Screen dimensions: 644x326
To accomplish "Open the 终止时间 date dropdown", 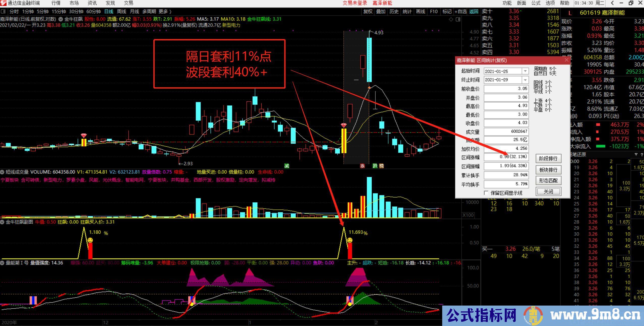I will point(525,80).
